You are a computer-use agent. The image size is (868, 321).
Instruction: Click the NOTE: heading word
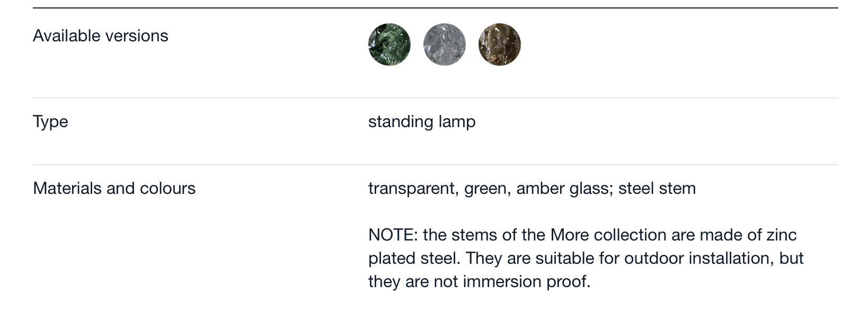tap(393, 235)
